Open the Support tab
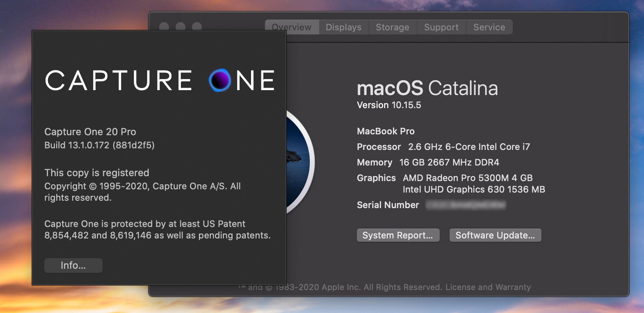The height and width of the screenshot is (313, 644). 441,27
